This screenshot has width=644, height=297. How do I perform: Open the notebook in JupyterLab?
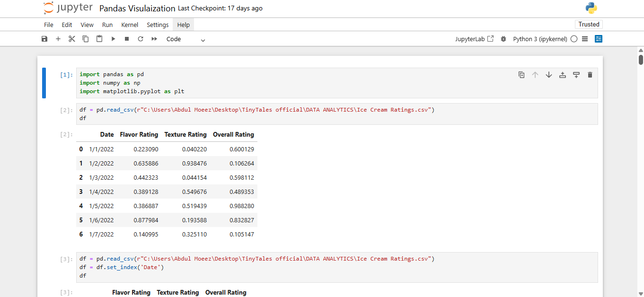(x=475, y=39)
